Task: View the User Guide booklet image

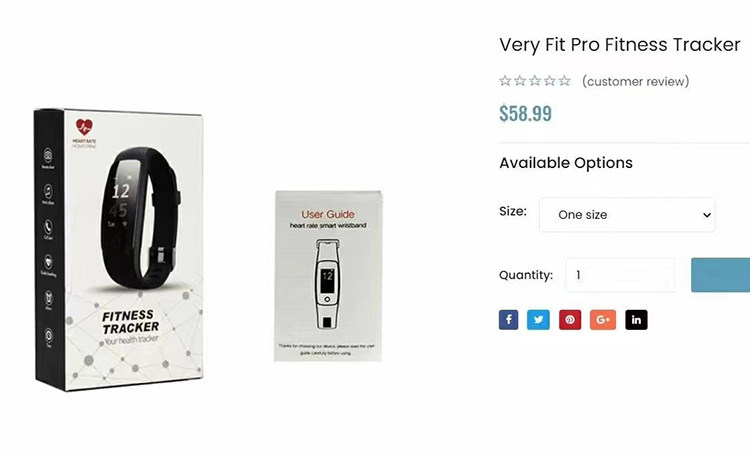Action: (x=328, y=276)
